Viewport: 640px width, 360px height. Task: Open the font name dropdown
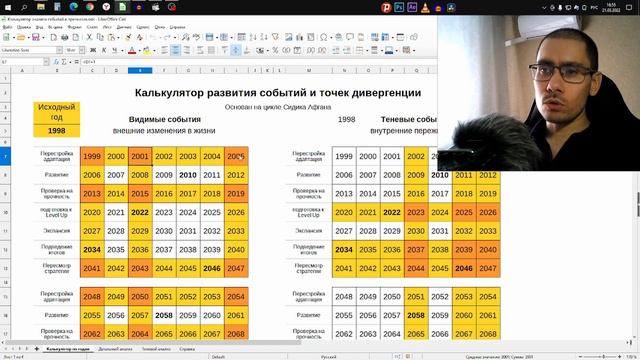point(59,50)
